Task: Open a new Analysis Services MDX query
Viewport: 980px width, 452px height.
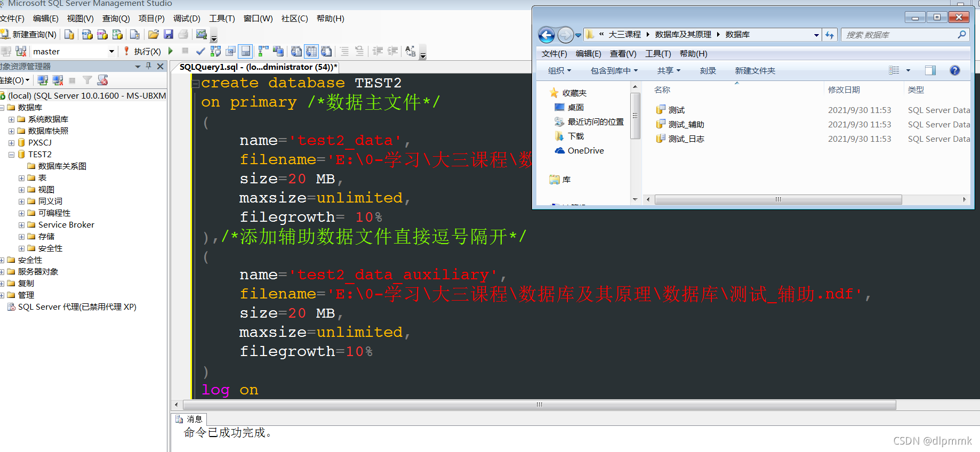Action: (x=87, y=35)
